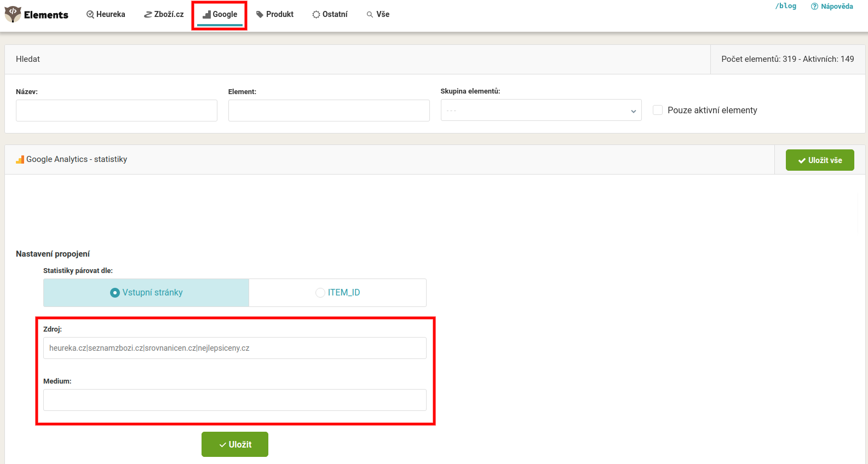Click into the Medium input field
This screenshot has width=868, height=464.
(x=235, y=400)
